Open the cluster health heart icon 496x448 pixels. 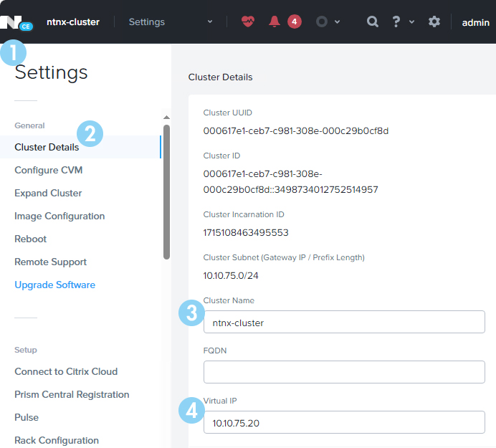tap(248, 22)
